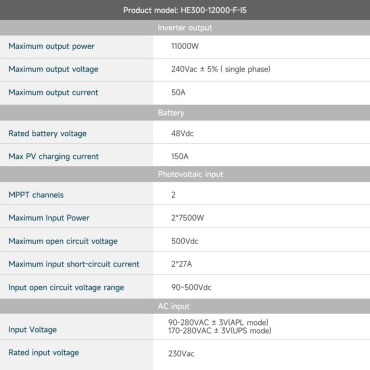Click the 'Product model: HE300-12000-F-I5' header text
370x370 pixels.
(185, 10)
